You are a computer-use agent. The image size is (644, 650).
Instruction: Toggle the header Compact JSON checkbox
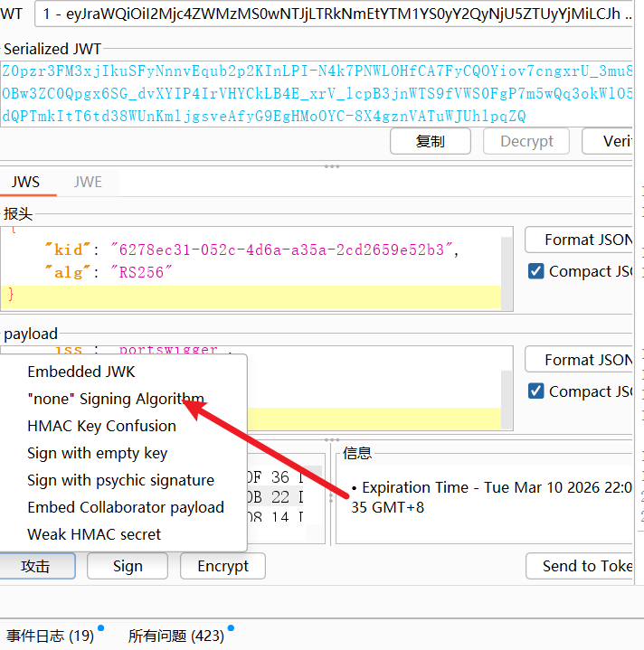[536, 271]
